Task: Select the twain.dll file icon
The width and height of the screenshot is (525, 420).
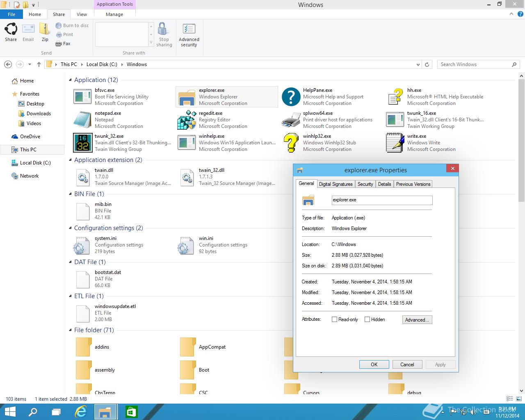Action: 82,177
